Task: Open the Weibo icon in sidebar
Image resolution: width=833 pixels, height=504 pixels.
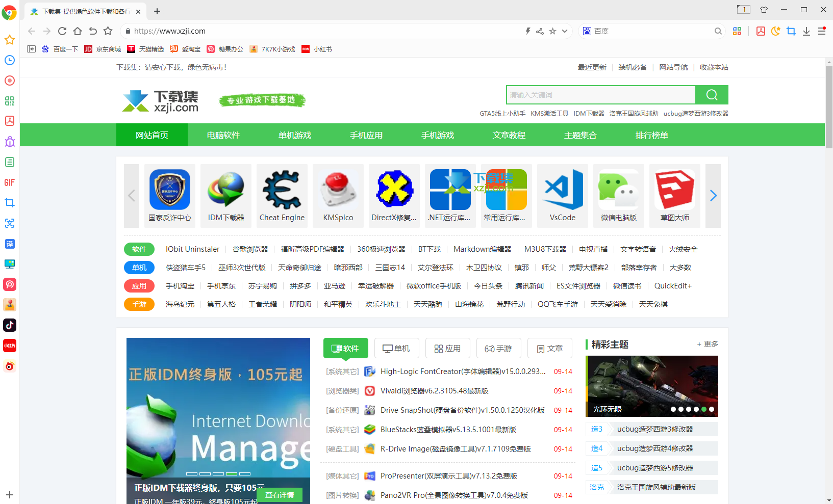Action: coord(10,366)
